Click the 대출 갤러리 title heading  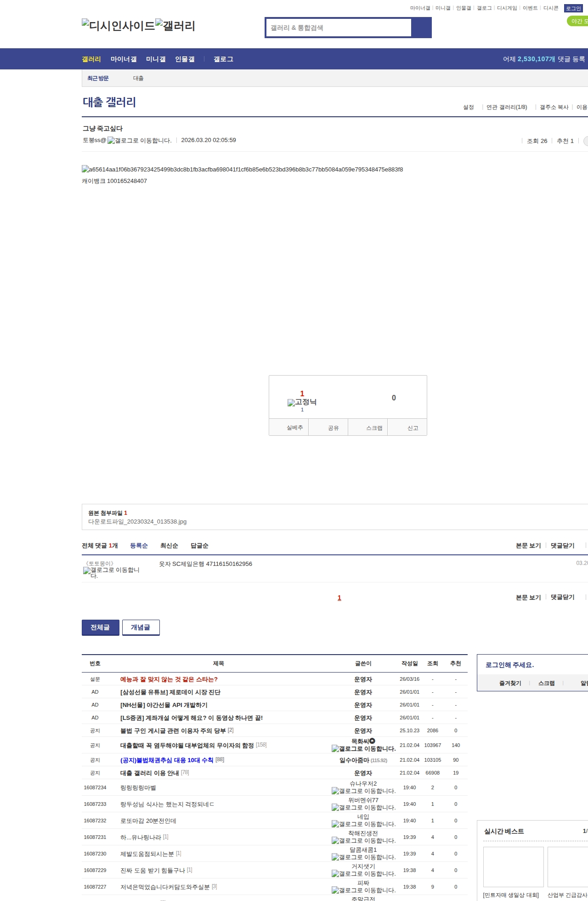[x=109, y=102]
